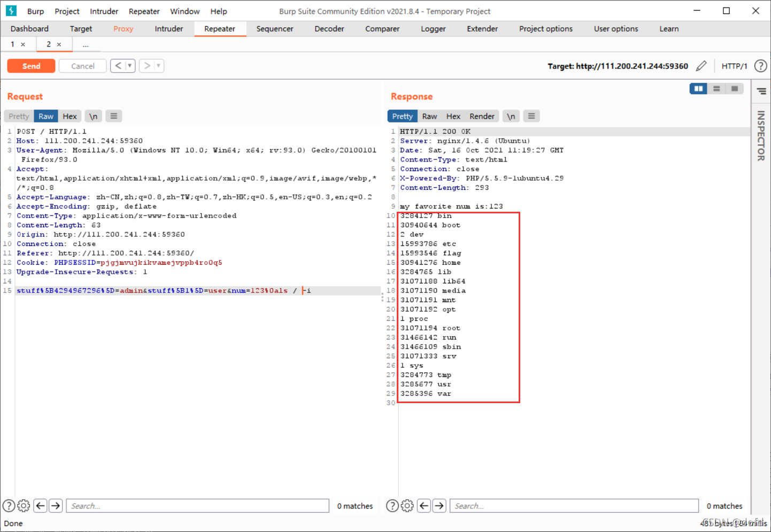This screenshot has height=532, width=771.
Task: Open the Help menu
Action: tap(219, 11)
